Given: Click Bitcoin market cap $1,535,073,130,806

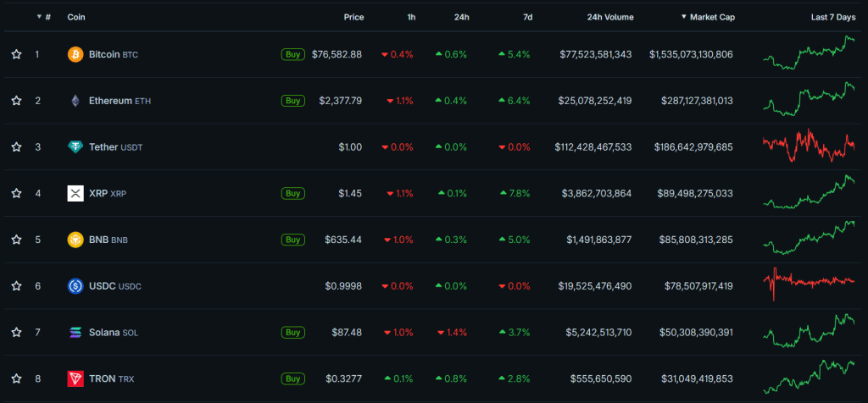Looking at the screenshot, I should 691,54.
